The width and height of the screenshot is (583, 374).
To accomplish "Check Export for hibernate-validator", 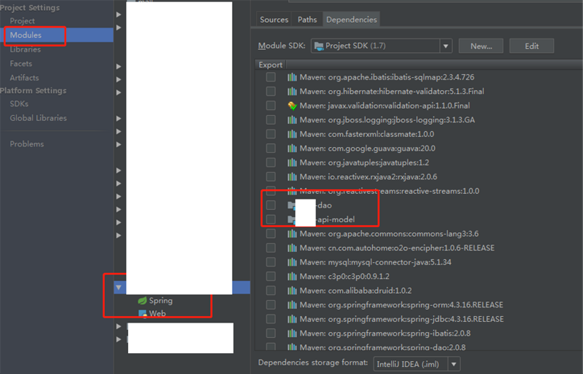I will [x=271, y=91].
